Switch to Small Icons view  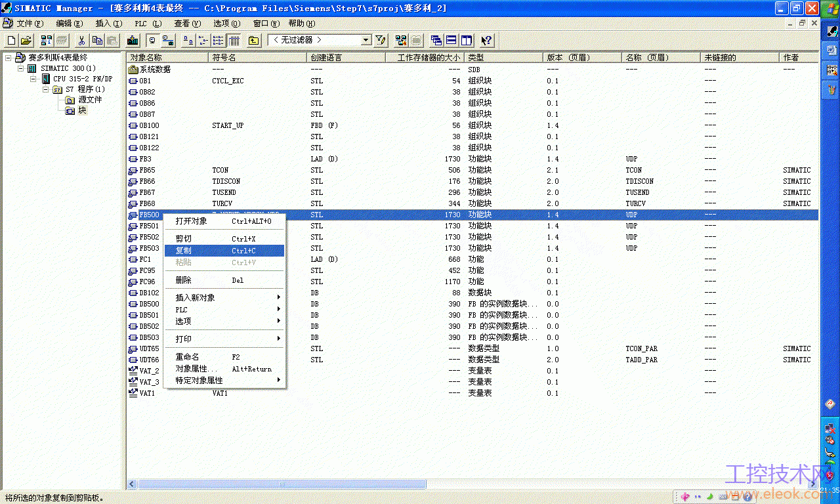203,41
